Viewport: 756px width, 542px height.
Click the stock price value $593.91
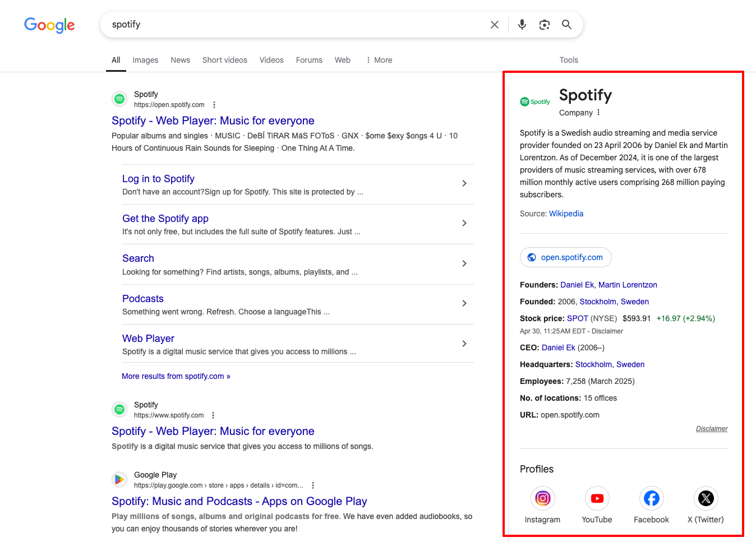pyautogui.click(x=637, y=318)
